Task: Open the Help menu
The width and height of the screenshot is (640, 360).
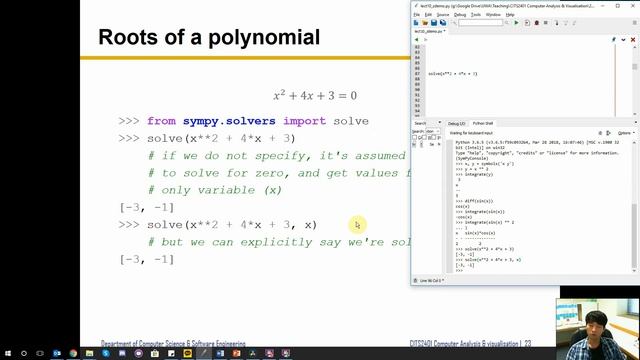Action: coord(510,15)
